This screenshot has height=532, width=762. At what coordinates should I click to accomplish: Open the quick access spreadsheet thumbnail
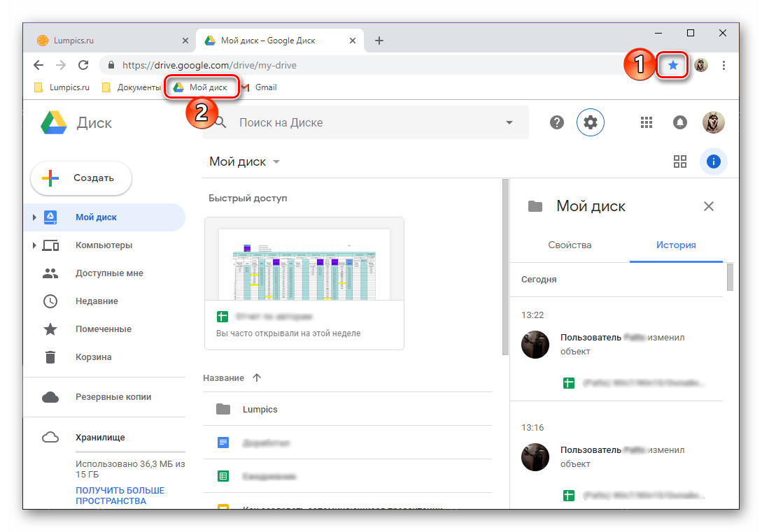[x=304, y=283]
